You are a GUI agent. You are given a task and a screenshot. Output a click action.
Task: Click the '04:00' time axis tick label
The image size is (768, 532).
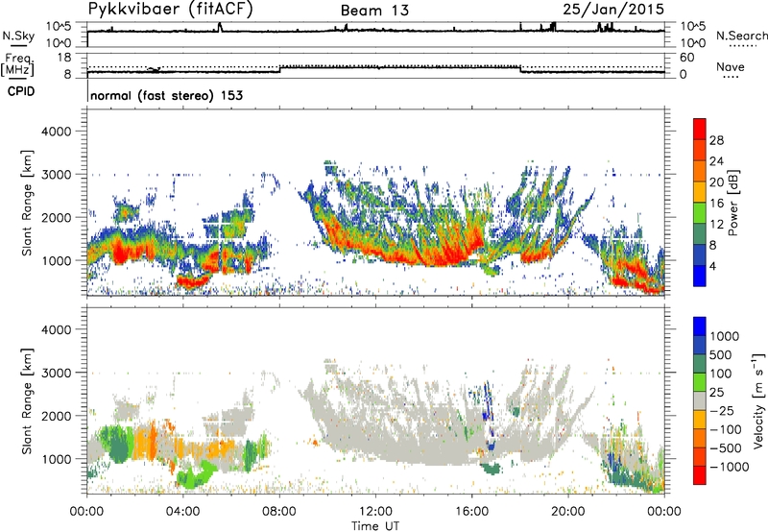point(182,512)
